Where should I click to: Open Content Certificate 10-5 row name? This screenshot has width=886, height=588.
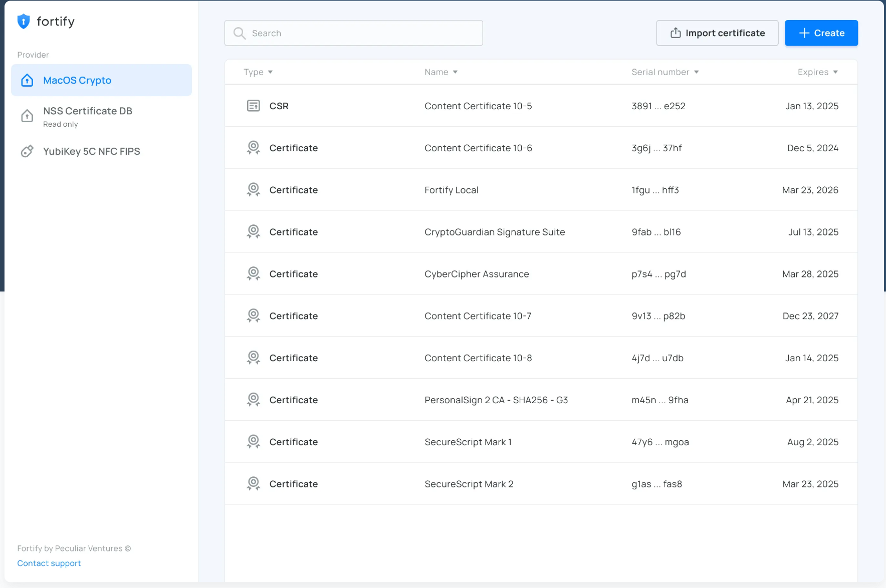pyautogui.click(x=478, y=106)
